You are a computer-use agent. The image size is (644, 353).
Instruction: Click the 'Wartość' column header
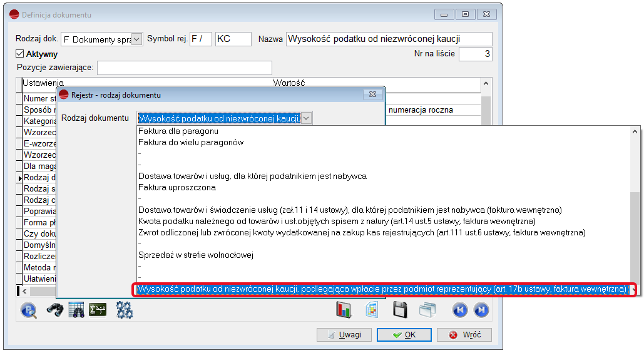(x=289, y=83)
